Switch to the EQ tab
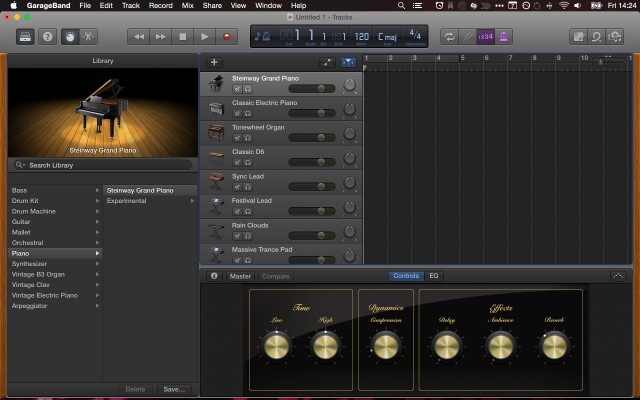Viewport: 640px width, 400px height. [x=434, y=276]
